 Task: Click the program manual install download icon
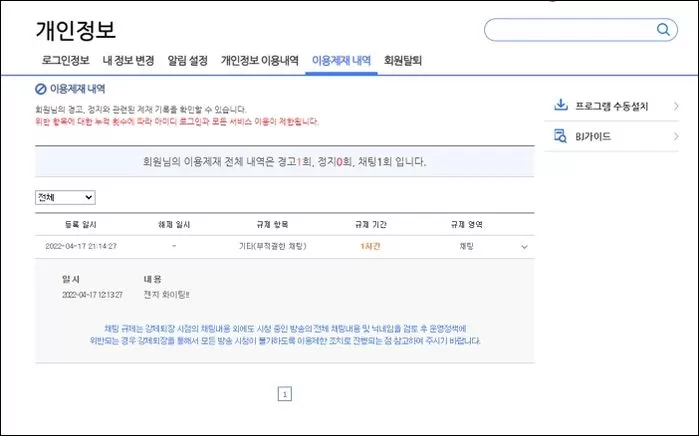[560, 105]
